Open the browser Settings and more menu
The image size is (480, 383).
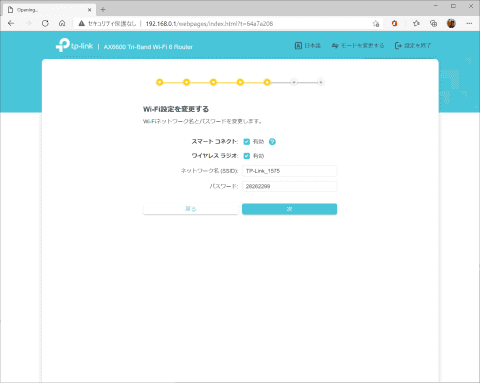pyautogui.click(x=469, y=23)
